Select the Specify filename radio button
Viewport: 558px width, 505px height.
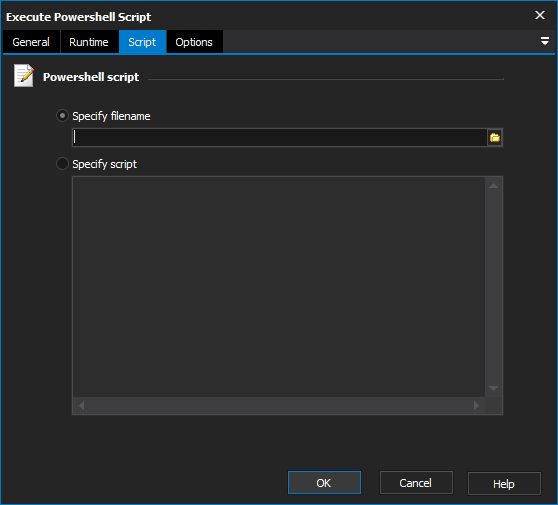(62, 116)
